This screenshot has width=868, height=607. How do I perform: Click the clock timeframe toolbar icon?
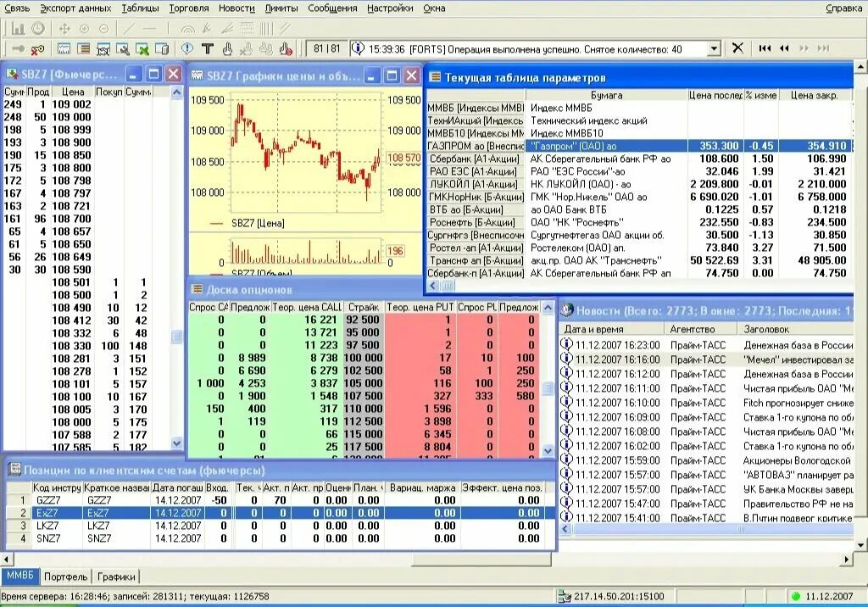click(37, 28)
